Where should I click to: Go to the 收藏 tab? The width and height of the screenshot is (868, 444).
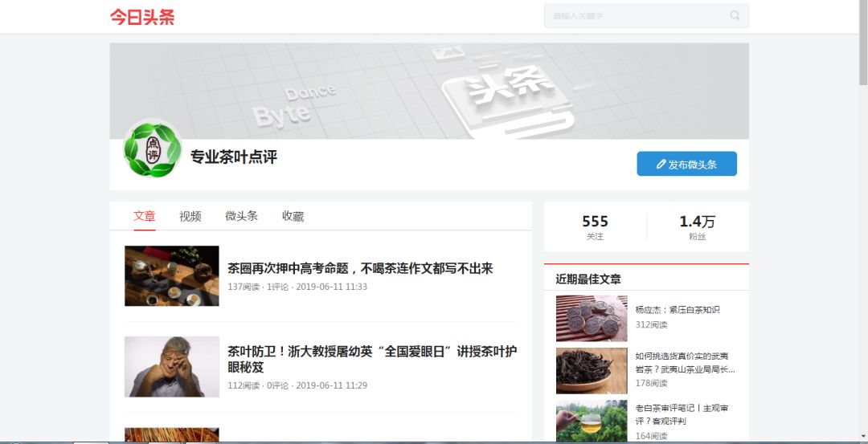pos(293,216)
